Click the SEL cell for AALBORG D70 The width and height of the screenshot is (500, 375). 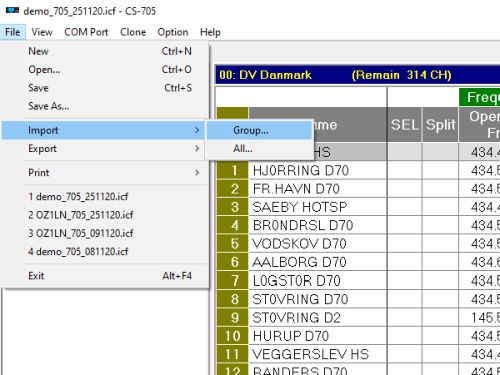[x=404, y=262]
